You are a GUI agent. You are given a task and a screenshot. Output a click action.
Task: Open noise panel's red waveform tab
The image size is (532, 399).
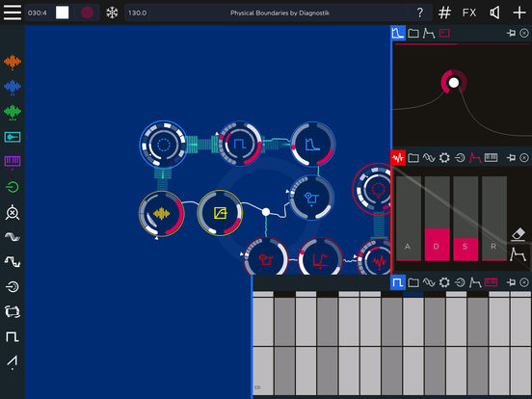click(x=398, y=158)
